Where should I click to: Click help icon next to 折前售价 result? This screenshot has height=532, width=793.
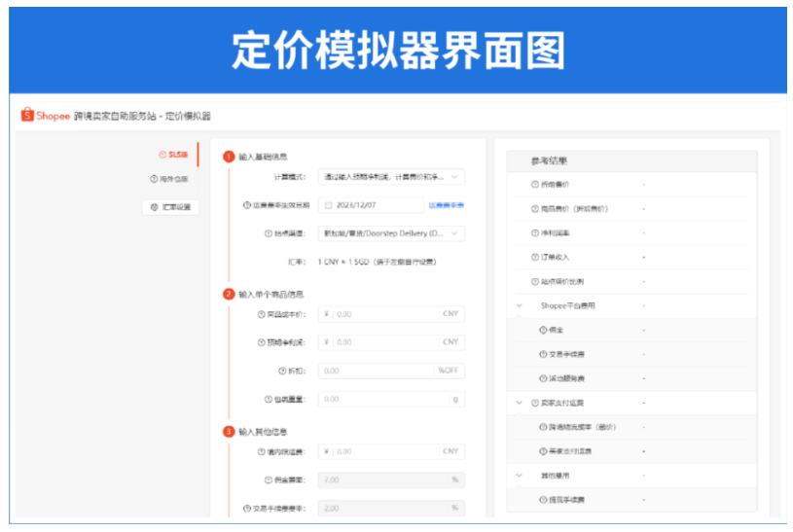point(534,185)
